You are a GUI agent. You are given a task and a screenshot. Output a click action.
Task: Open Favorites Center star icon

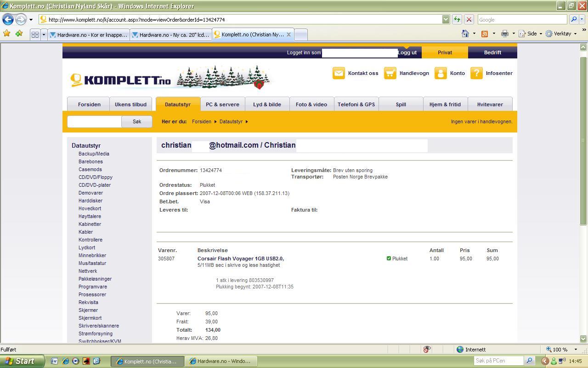[x=6, y=34]
